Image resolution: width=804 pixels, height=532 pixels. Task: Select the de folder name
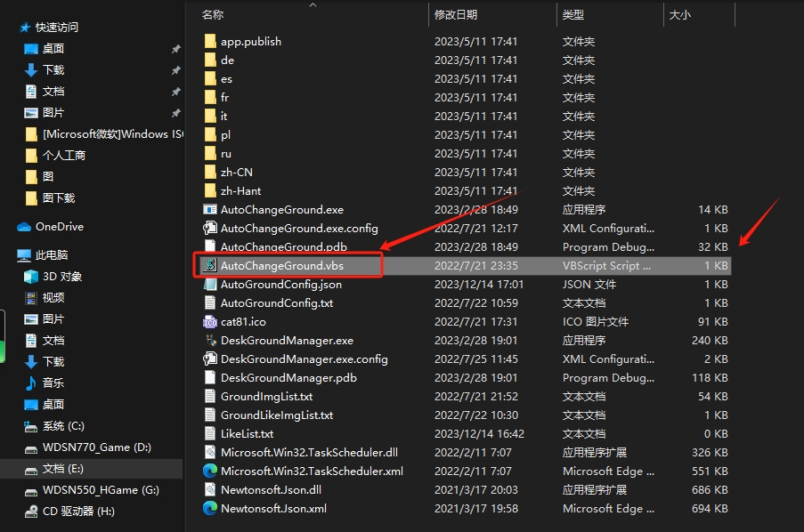point(227,60)
